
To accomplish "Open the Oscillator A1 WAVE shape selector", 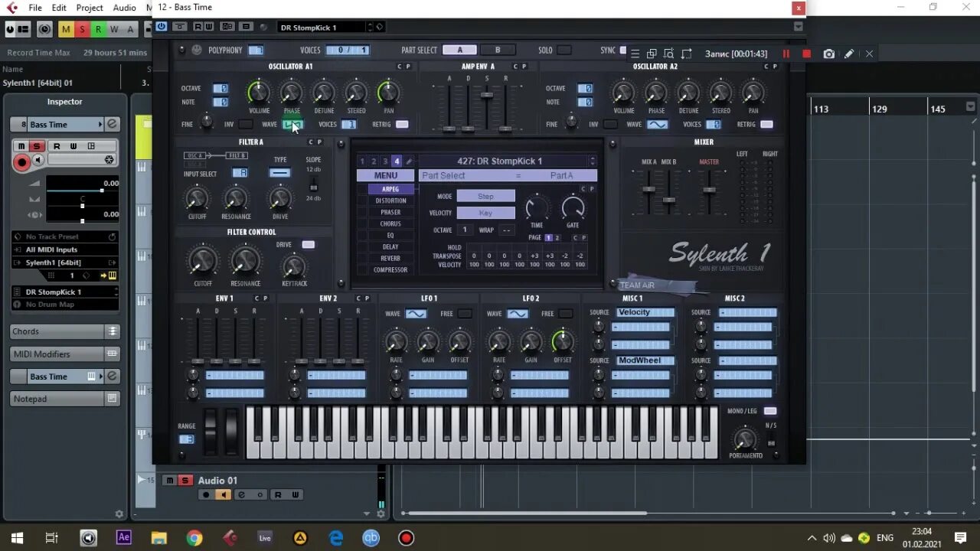I will click(x=293, y=124).
